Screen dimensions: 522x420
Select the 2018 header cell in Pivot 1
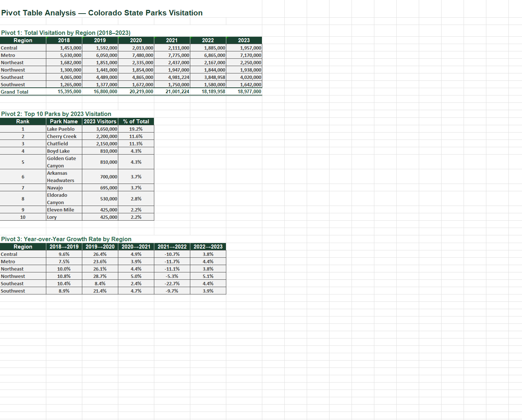pyautogui.click(x=64, y=40)
